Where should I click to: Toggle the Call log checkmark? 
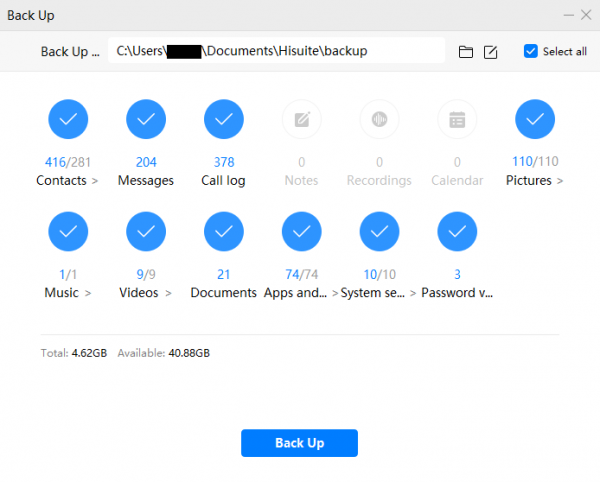[223, 120]
